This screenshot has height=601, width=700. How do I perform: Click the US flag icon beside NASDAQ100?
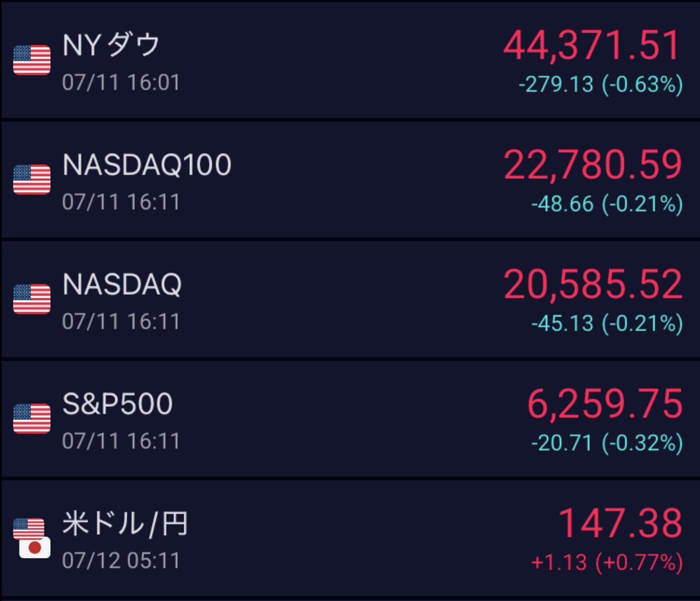tap(32, 180)
